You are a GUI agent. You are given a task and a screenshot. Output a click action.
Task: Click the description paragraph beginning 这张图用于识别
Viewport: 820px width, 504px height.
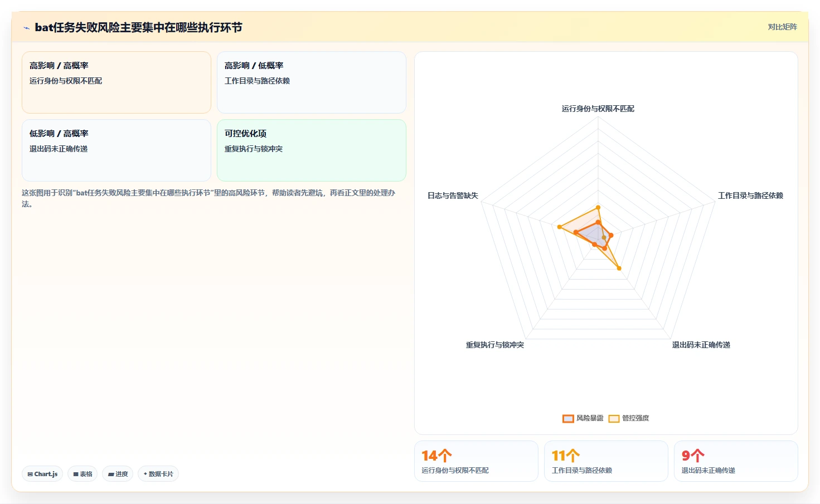[x=209, y=198]
